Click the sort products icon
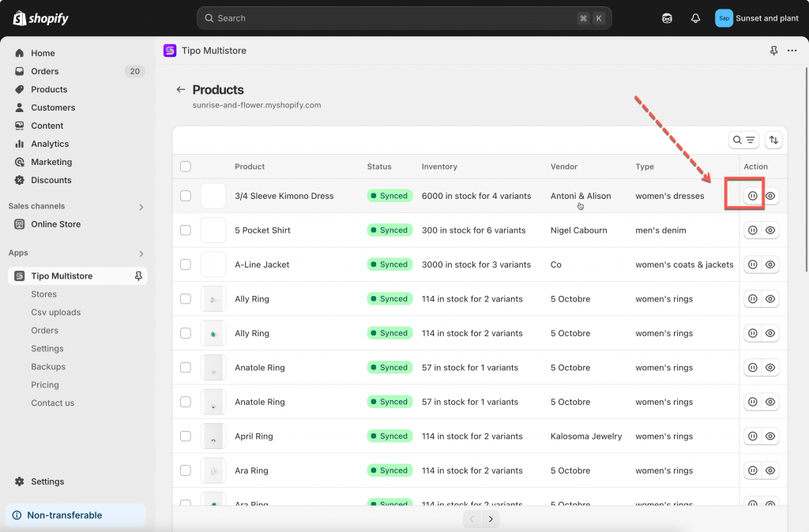The height and width of the screenshot is (532, 809). [773, 140]
